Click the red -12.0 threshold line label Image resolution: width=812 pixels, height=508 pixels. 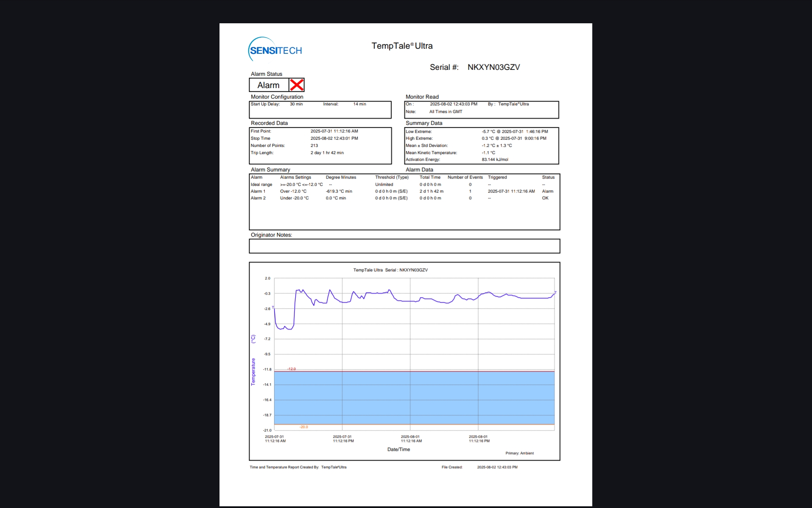click(x=291, y=369)
